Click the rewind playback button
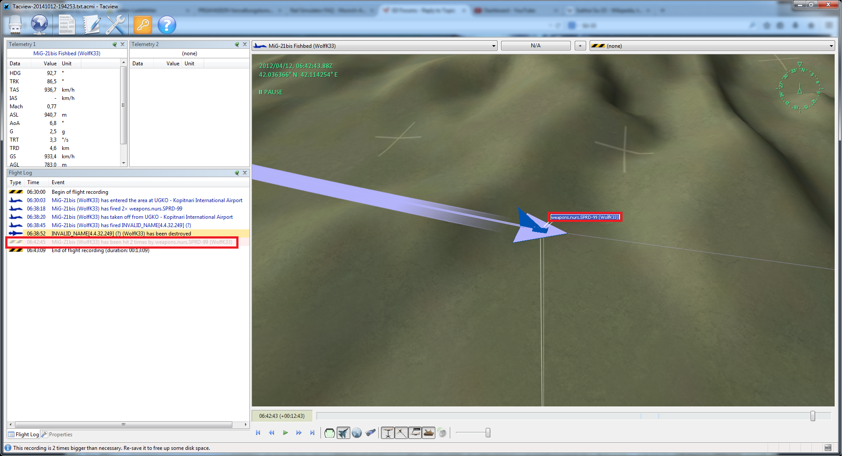Image resolution: width=868 pixels, height=456 pixels. click(x=272, y=433)
